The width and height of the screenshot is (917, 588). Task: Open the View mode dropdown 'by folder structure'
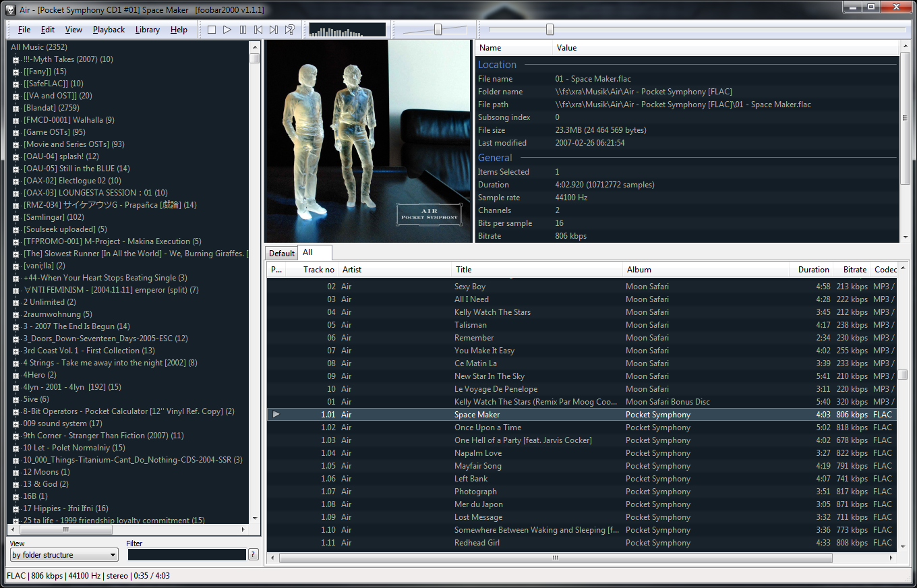64,555
